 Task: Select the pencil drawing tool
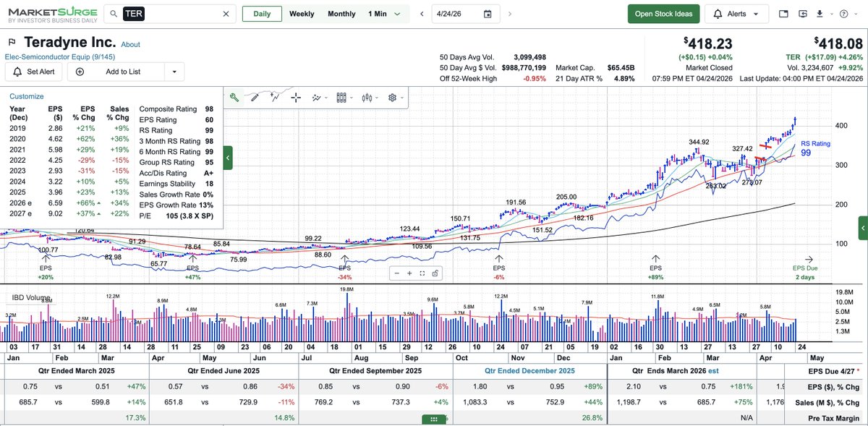click(x=254, y=98)
